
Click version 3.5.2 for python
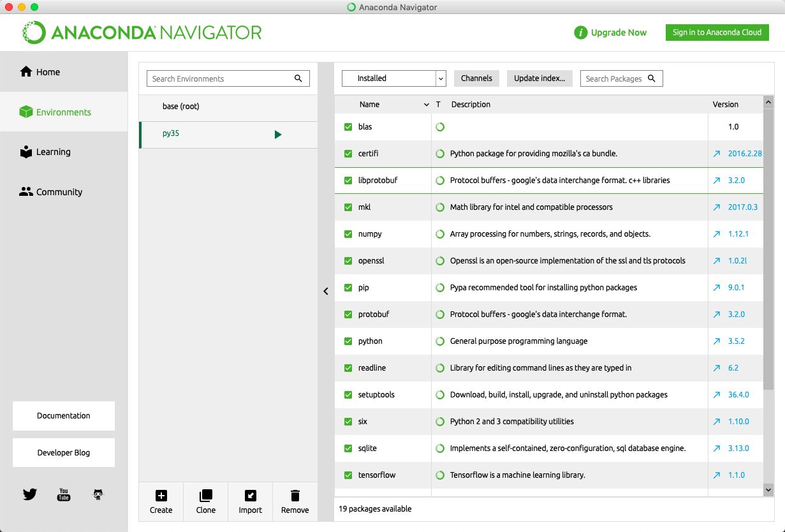pyautogui.click(x=737, y=341)
